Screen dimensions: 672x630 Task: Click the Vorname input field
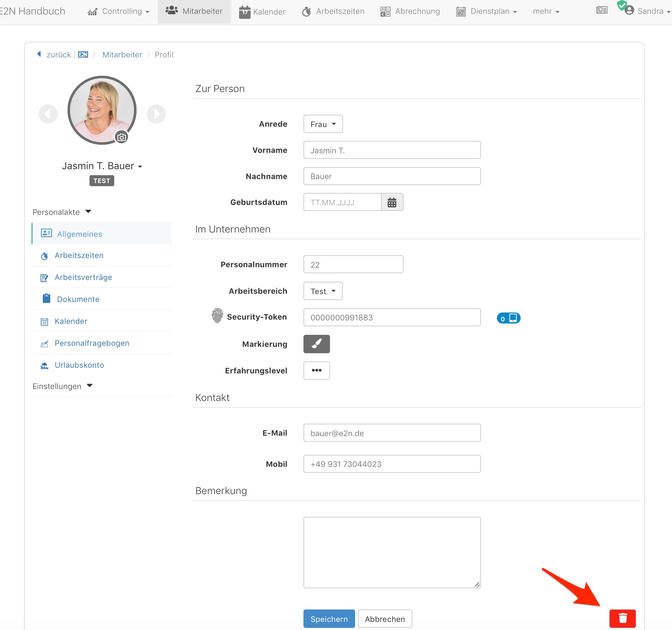click(392, 150)
